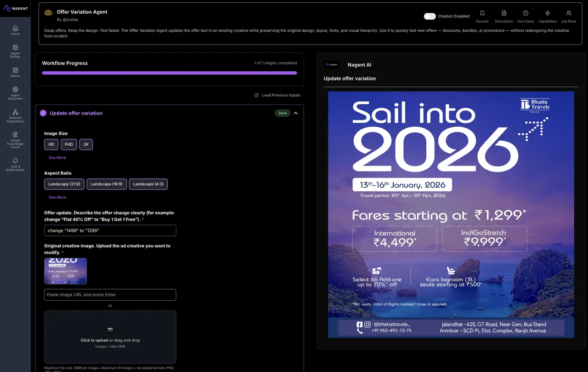This screenshot has height=372, width=588.
Task: Click the Nagent AI avatar logo
Action: [331, 65]
